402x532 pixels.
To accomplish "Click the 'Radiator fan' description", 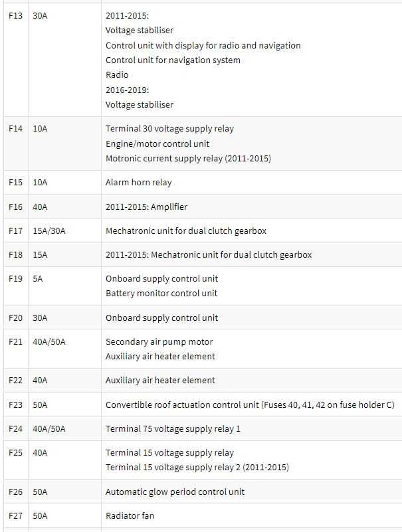I will click(x=130, y=515).
